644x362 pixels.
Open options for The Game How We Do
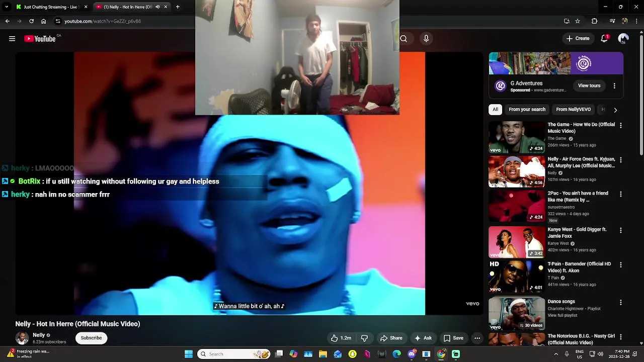pos(620,125)
